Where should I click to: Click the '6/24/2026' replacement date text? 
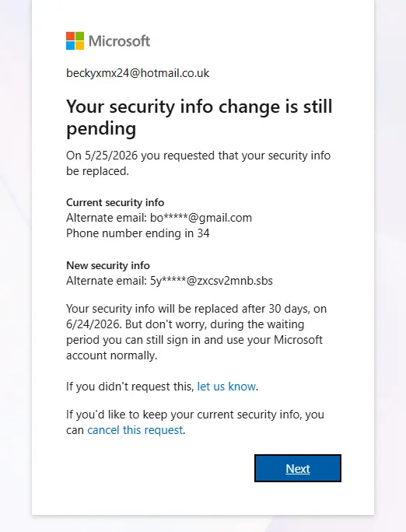point(93,324)
